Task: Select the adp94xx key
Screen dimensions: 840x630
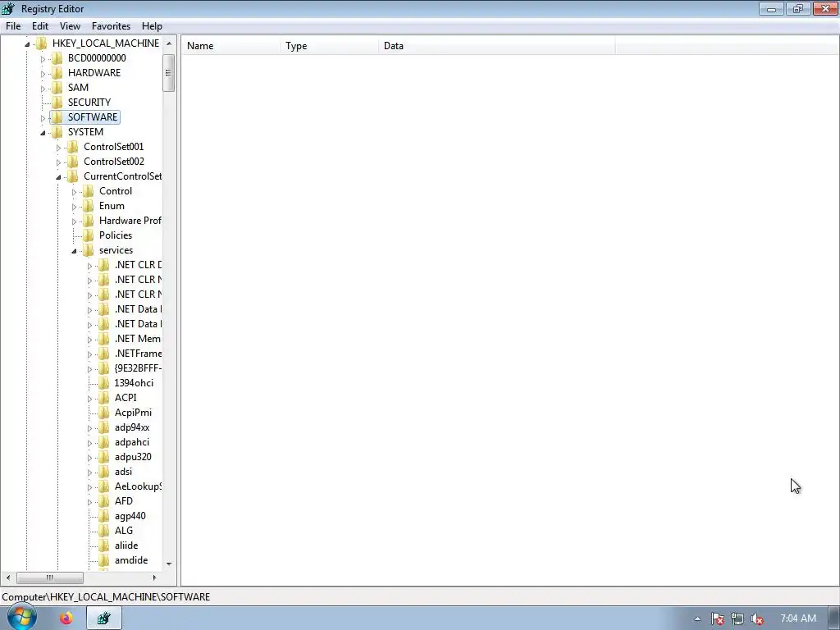Action: pos(132,427)
